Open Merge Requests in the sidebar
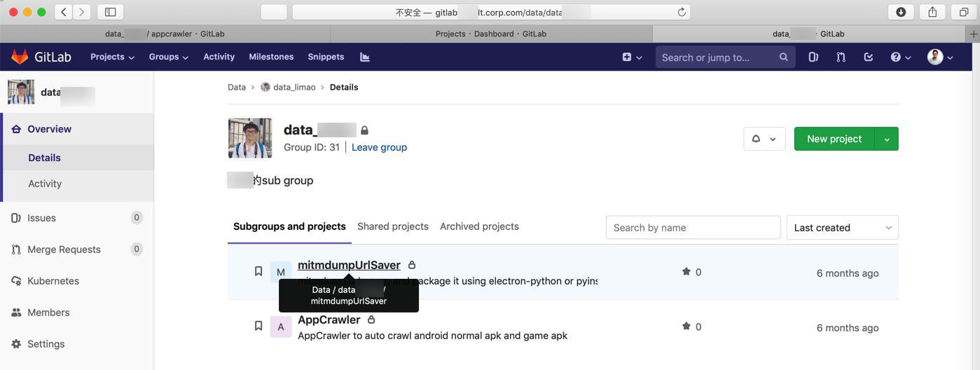 [x=77, y=249]
